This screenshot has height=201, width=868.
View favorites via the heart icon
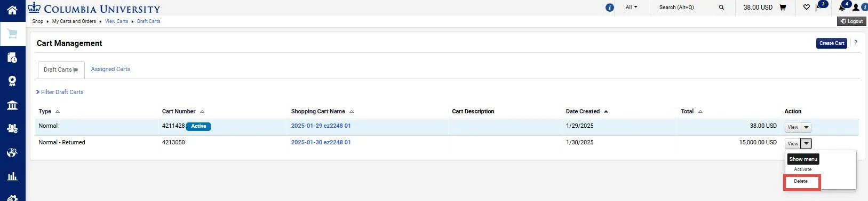pos(806,7)
